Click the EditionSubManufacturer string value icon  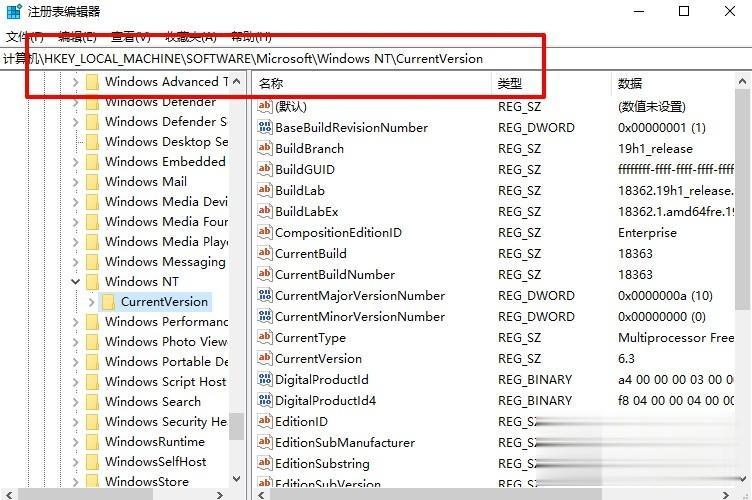pos(265,442)
